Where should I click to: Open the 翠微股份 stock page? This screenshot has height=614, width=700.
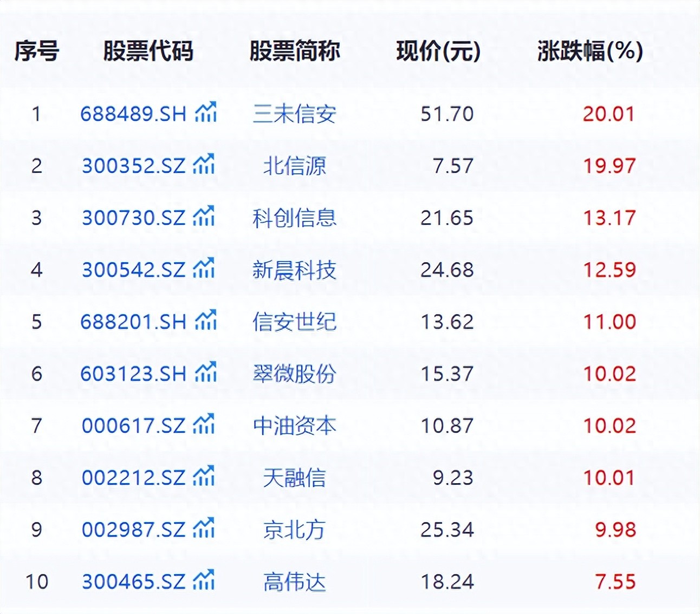click(x=294, y=374)
